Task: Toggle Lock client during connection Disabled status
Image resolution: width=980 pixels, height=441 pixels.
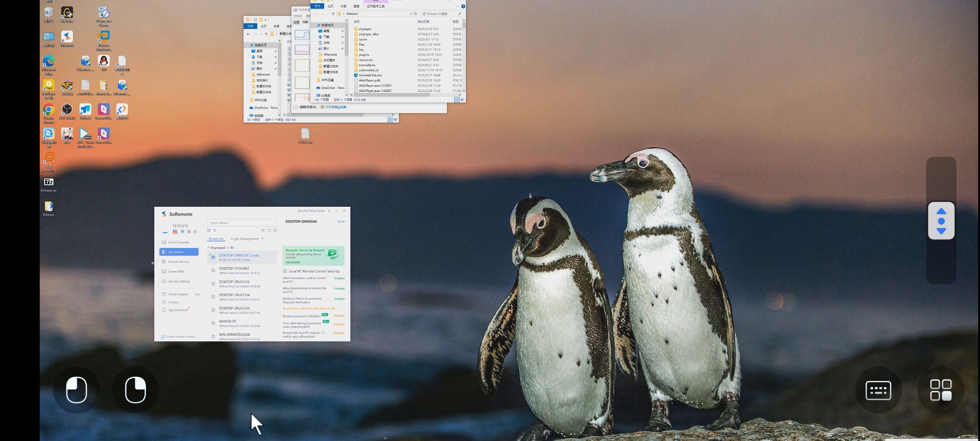Action: point(339,324)
